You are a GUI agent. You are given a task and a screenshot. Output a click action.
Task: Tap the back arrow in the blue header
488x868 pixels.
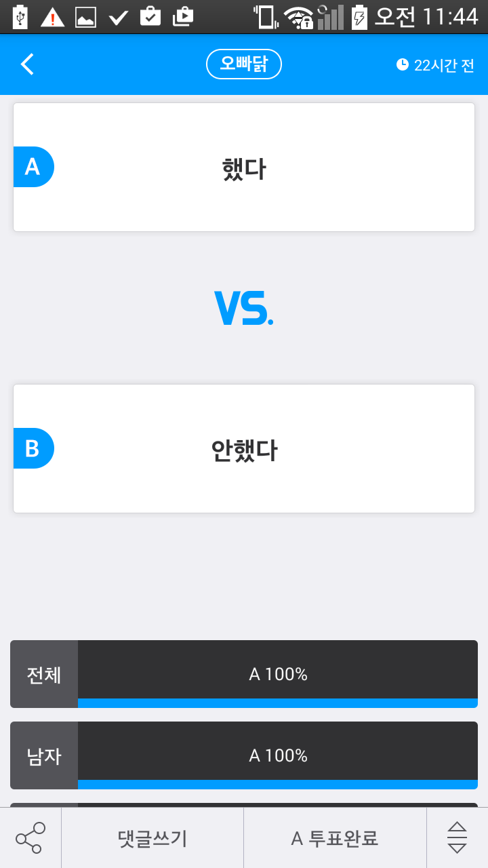tap(26, 64)
